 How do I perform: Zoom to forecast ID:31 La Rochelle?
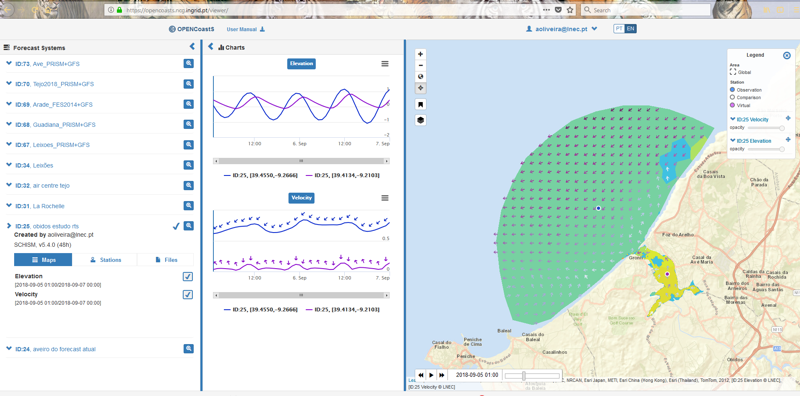coord(188,206)
